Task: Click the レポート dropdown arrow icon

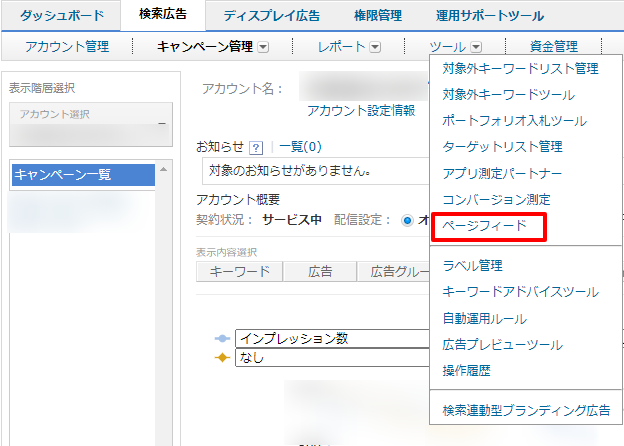Action: point(375,46)
